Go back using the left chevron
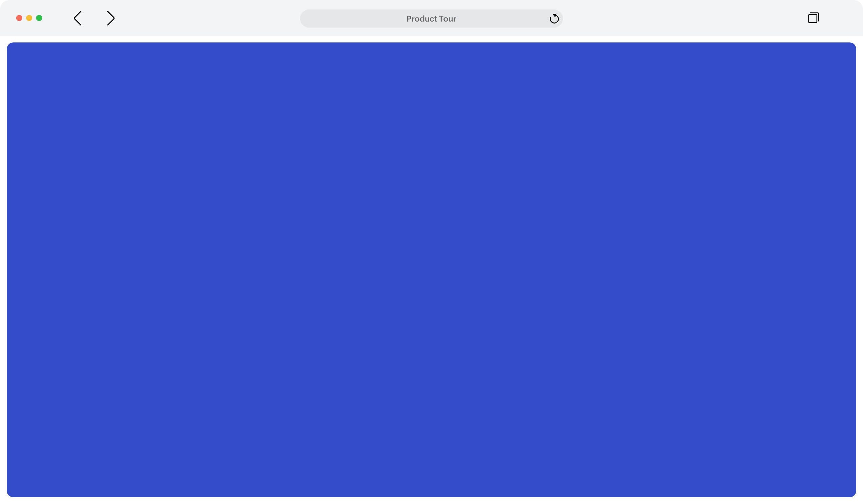The image size is (863, 504). pyautogui.click(x=78, y=18)
